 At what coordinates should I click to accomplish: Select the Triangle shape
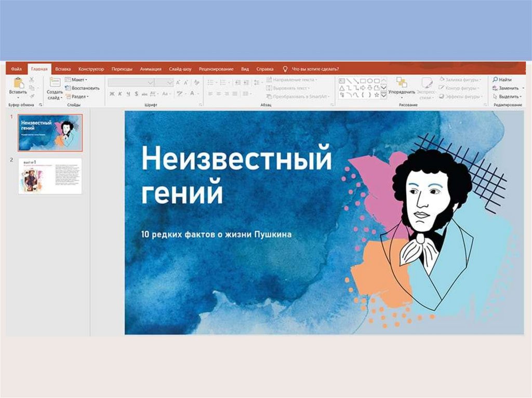(342, 88)
